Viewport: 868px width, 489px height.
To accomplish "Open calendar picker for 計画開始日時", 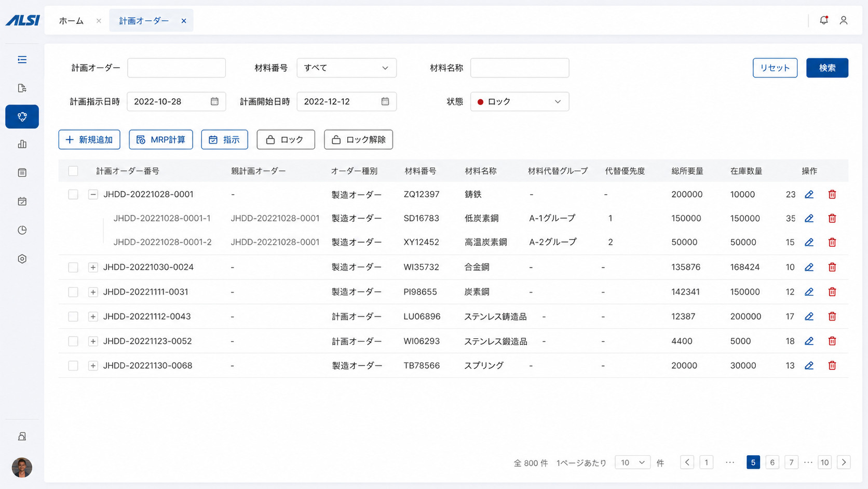I will (x=385, y=101).
